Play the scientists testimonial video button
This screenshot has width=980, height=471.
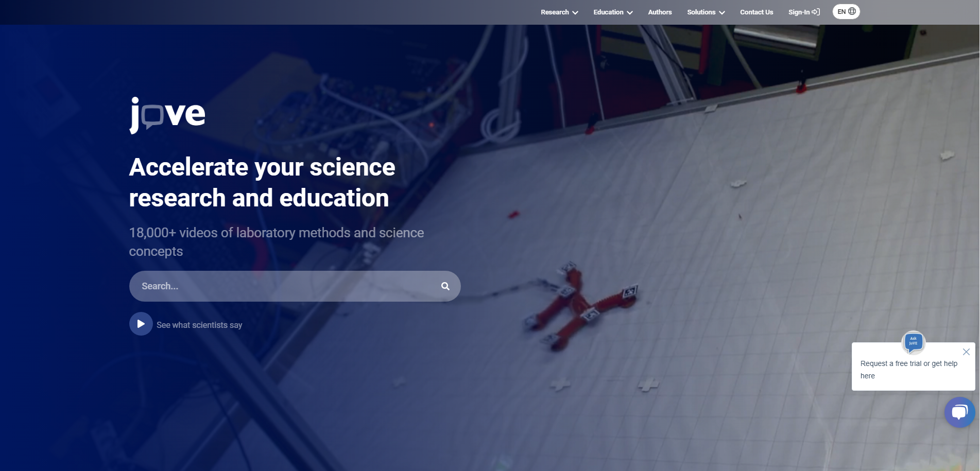(141, 324)
